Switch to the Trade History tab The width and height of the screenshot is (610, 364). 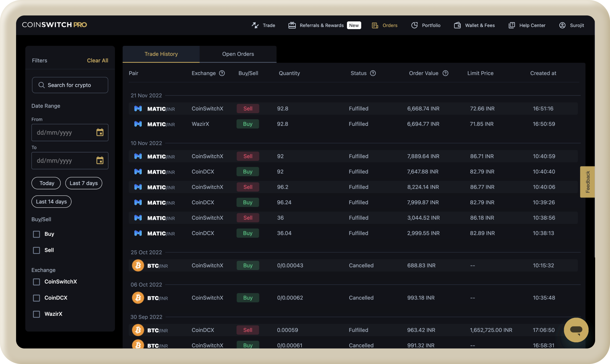[x=161, y=54]
